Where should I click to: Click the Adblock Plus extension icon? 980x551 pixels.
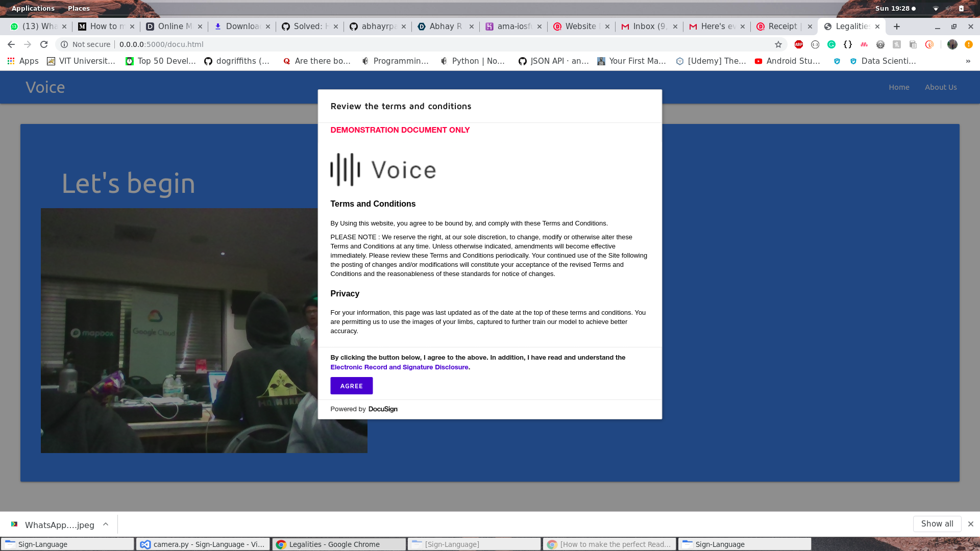tap(799, 44)
